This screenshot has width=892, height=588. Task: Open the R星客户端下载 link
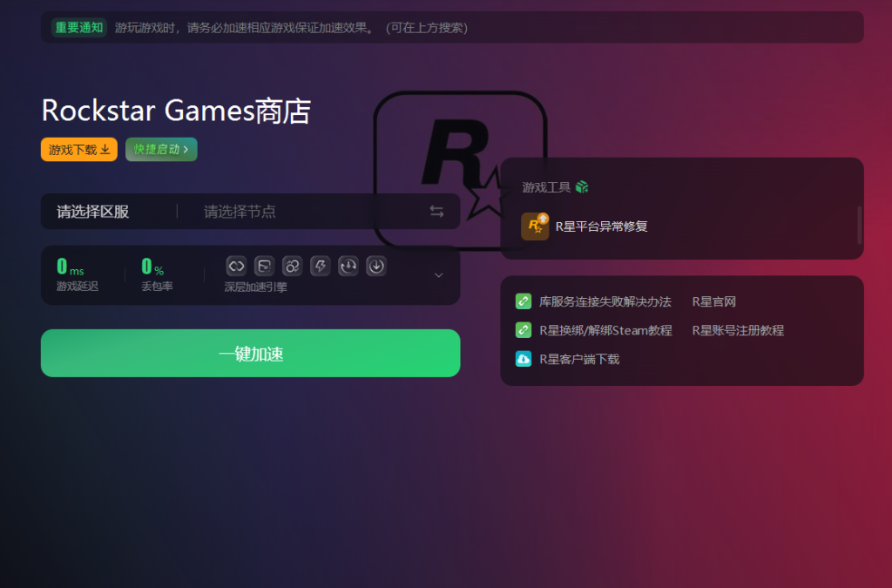(579, 359)
